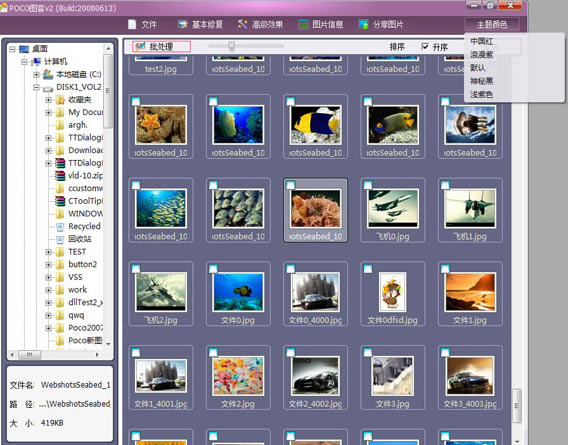
Task: Select the work folder in the tree
Action: point(78,290)
